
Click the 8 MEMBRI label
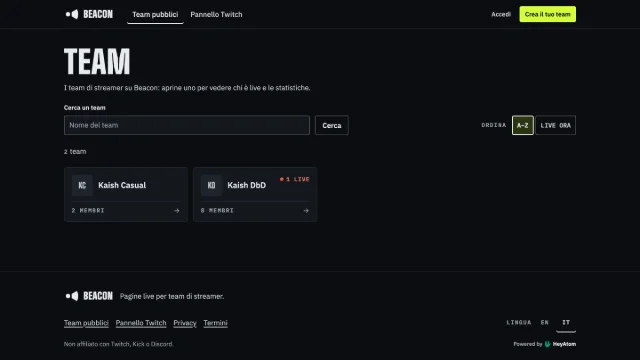[217, 211]
